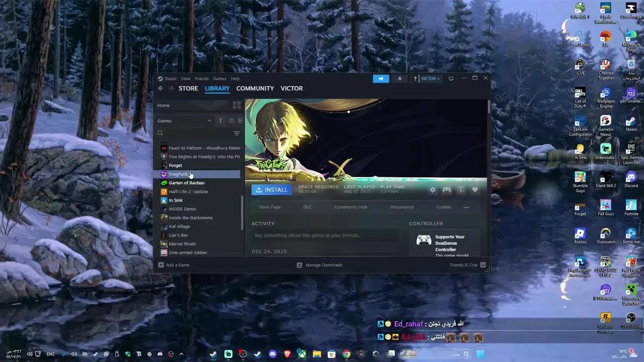Image resolution: width=644 pixels, height=362 pixels.
Task: Click the game info icon
Action: click(x=460, y=190)
